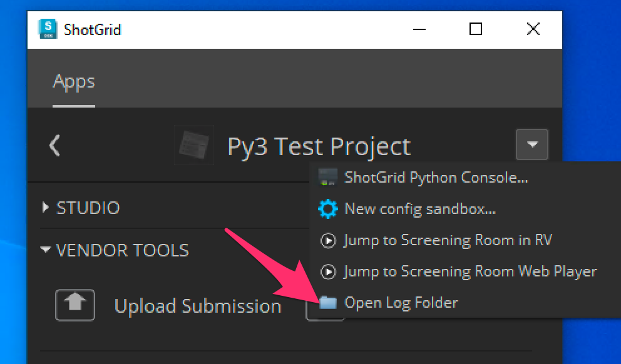Close the ShotGrid window
The image size is (621, 364).
[x=533, y=29]
